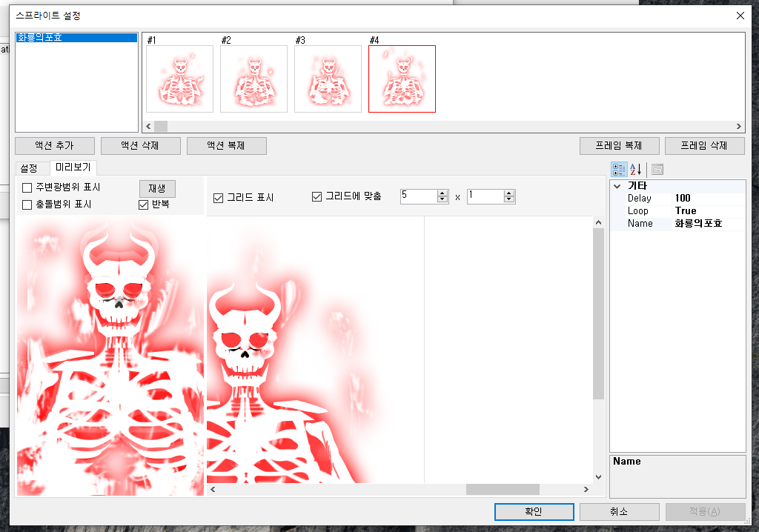Uncheck the 그리드 표시 checkbox

219,198
